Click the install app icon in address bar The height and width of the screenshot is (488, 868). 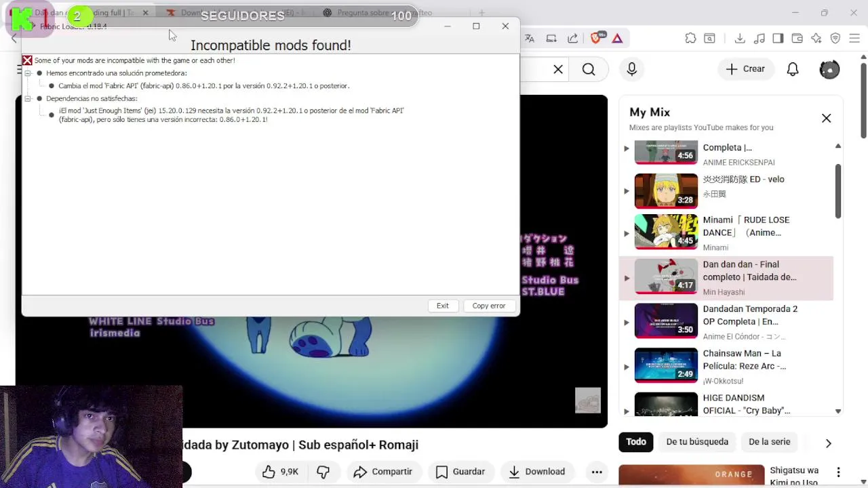551,39
